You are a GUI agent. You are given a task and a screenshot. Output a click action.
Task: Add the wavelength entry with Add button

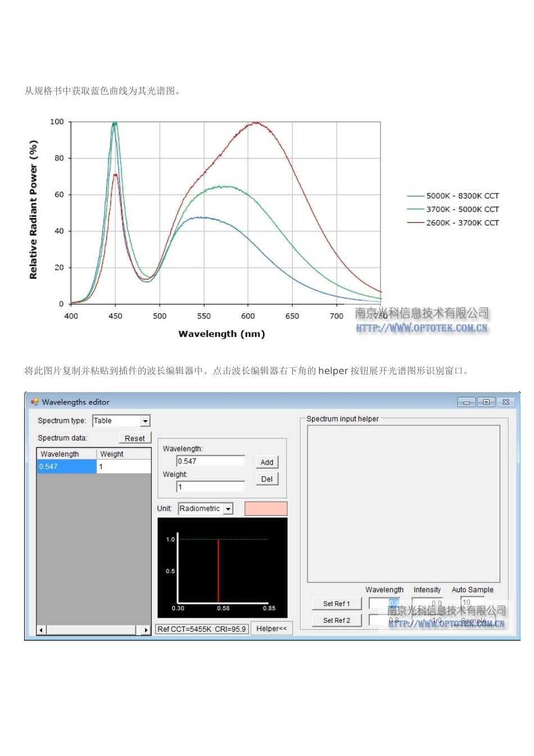(267, 462)
